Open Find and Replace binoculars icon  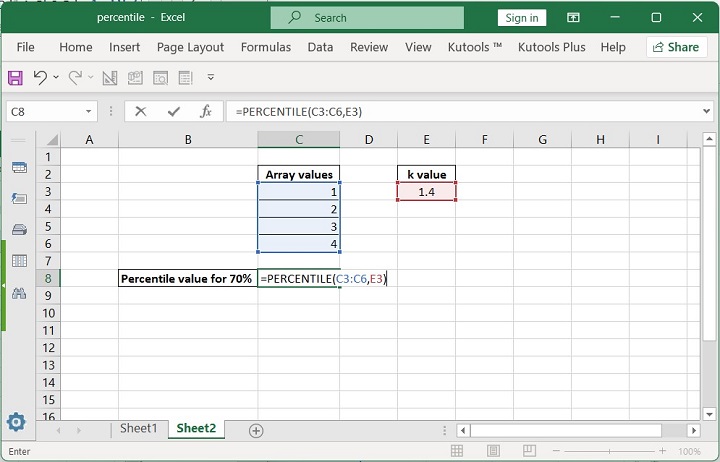(x=19, y=293)
